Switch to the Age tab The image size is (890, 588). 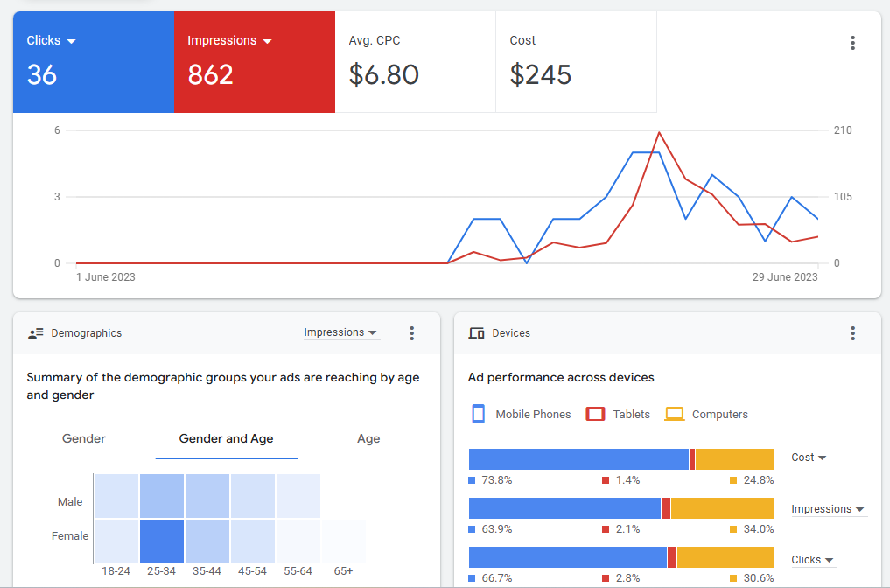tap(368, 439)
